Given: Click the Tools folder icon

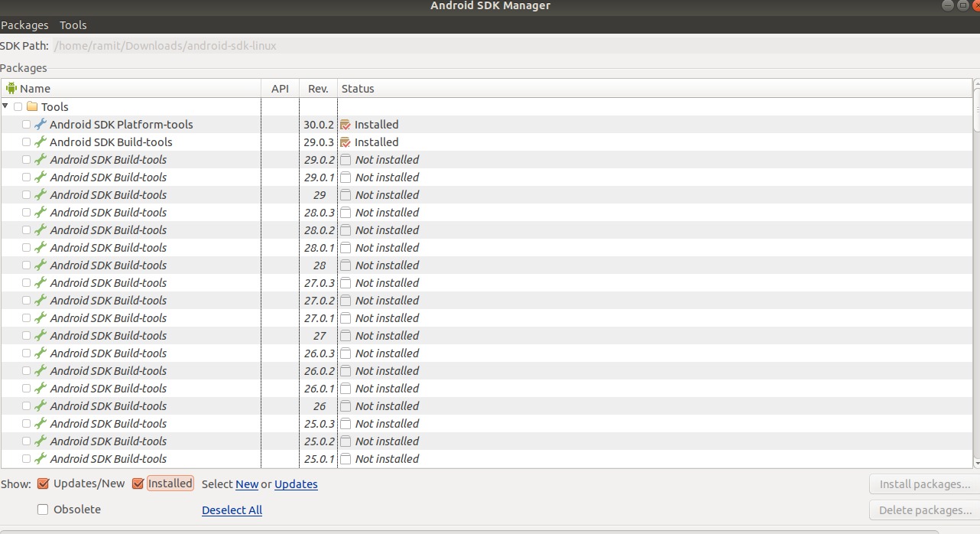Looking at the screenshot, I should tap(34, 106).
